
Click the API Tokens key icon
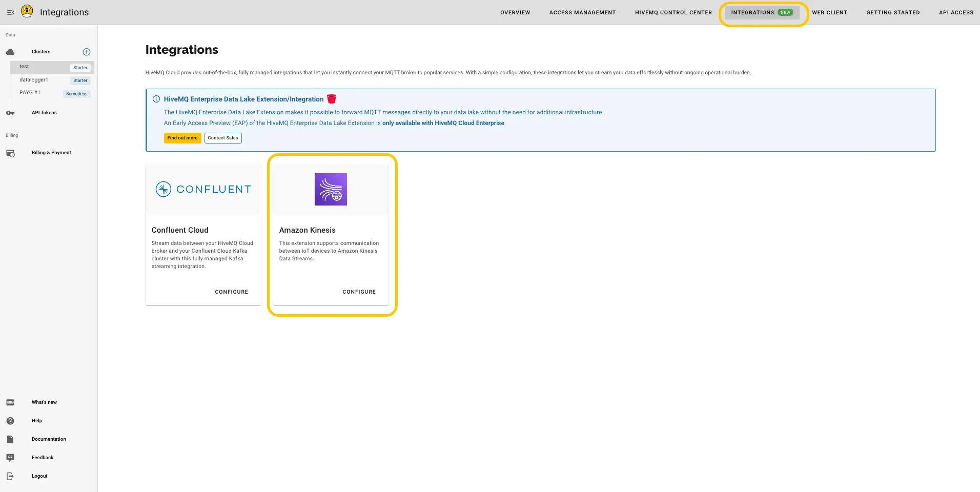pos(10,113)
